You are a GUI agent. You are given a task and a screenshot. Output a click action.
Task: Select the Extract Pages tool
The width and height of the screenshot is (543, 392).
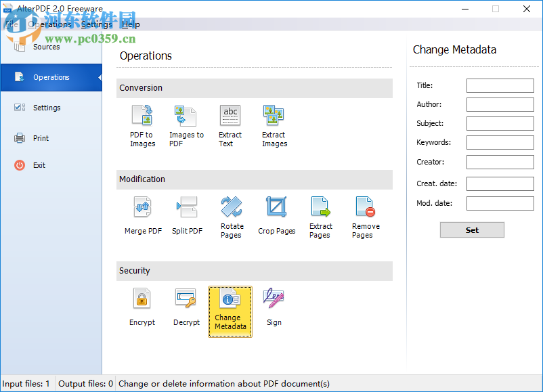click(320, 217)
